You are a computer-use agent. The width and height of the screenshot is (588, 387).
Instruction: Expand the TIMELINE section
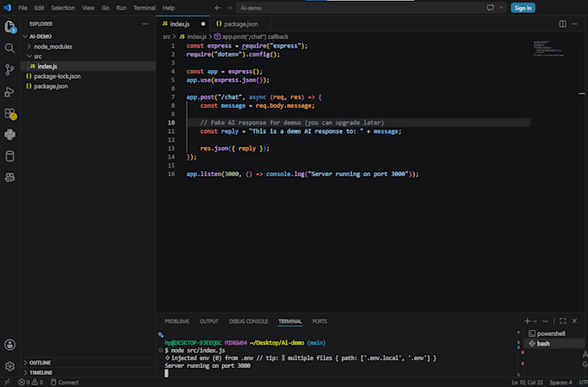point(88,372)
